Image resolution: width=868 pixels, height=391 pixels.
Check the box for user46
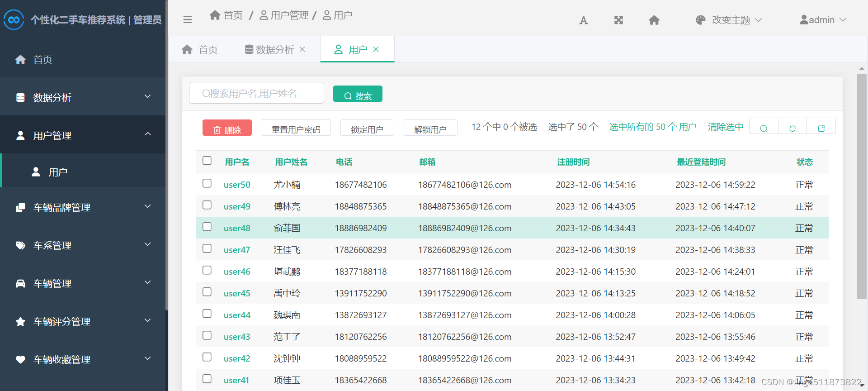(x=207, y=270)
